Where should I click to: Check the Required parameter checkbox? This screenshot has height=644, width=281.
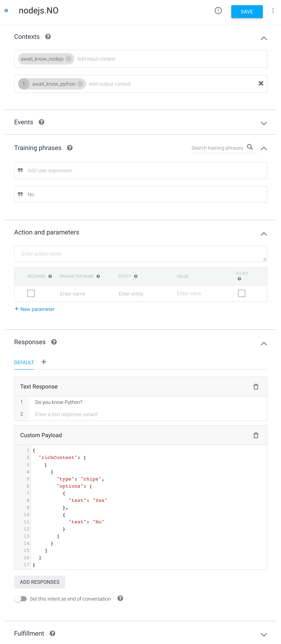point(31,293)
